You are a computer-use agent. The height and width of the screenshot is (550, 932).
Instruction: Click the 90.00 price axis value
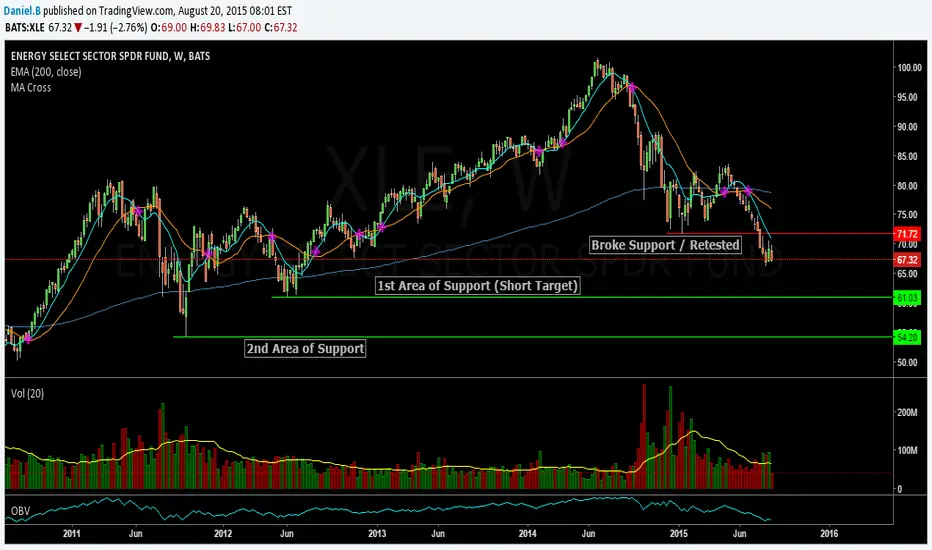[909, 127]
